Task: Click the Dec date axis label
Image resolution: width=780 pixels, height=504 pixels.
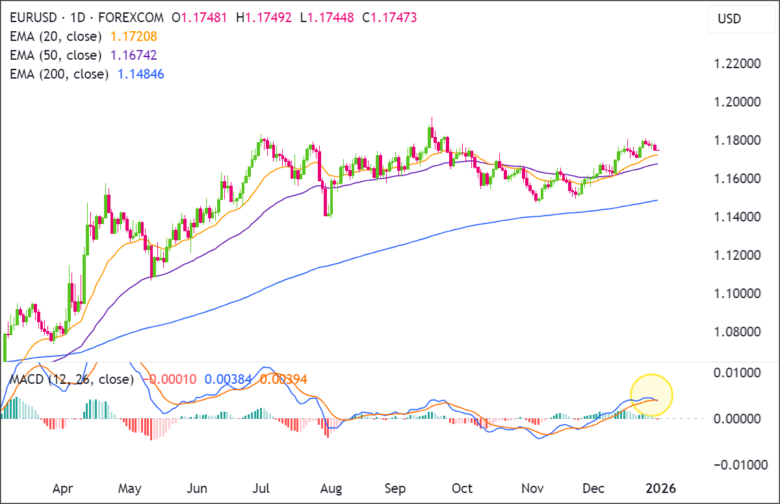Action: pyautogui.click(x=593, y=489)
